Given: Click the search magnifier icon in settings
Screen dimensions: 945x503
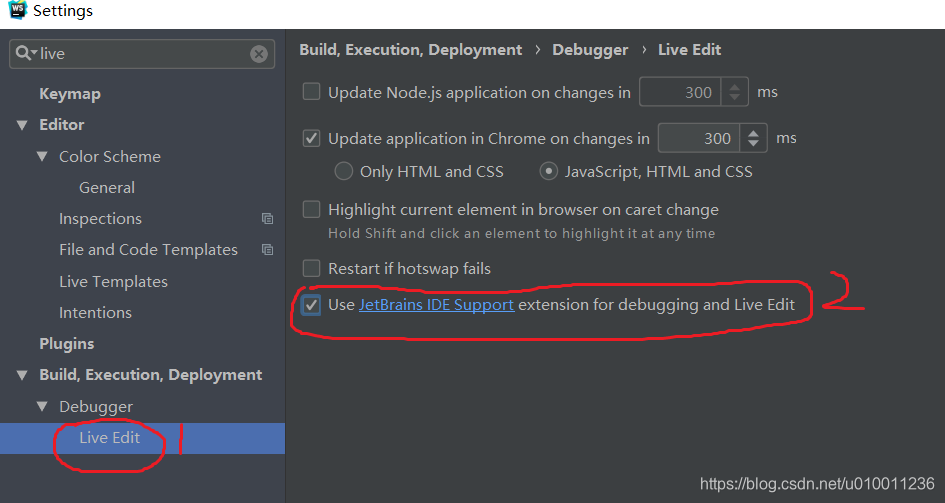Looking at the screenshot, I should 26,54.
